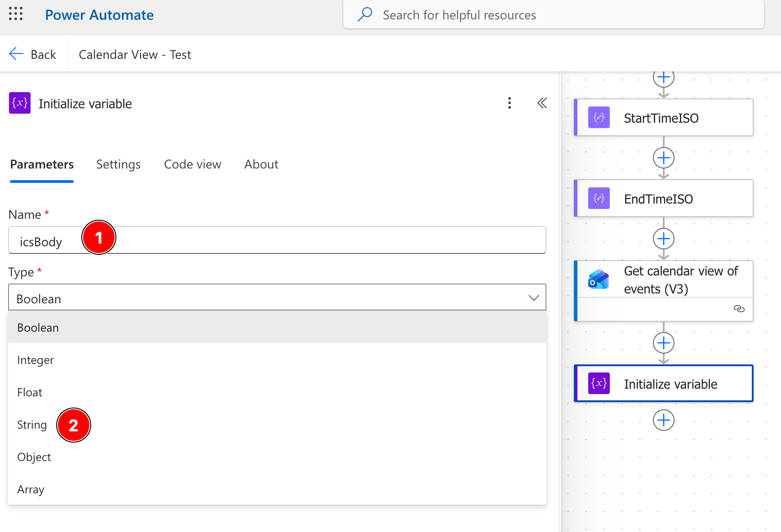Click the StartTimeISO compose icon
The image size is (781, 532).
pyautogui.click(x=599, y=117)
